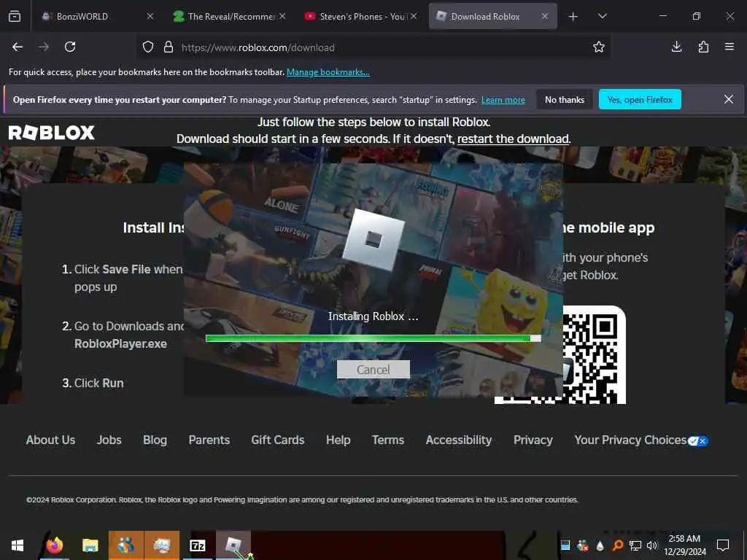This screenshot has height=560, width=747.
Task: Click the orange monitor app on taskbar
Action: (161, 545)
